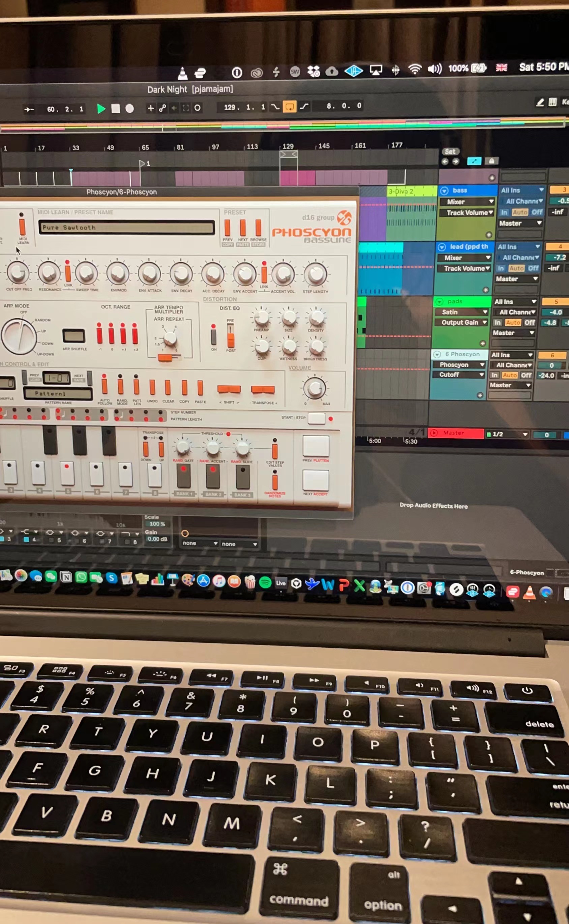Click the Arrangement Record button
The image size is (569, 924).
pos(129,109)
